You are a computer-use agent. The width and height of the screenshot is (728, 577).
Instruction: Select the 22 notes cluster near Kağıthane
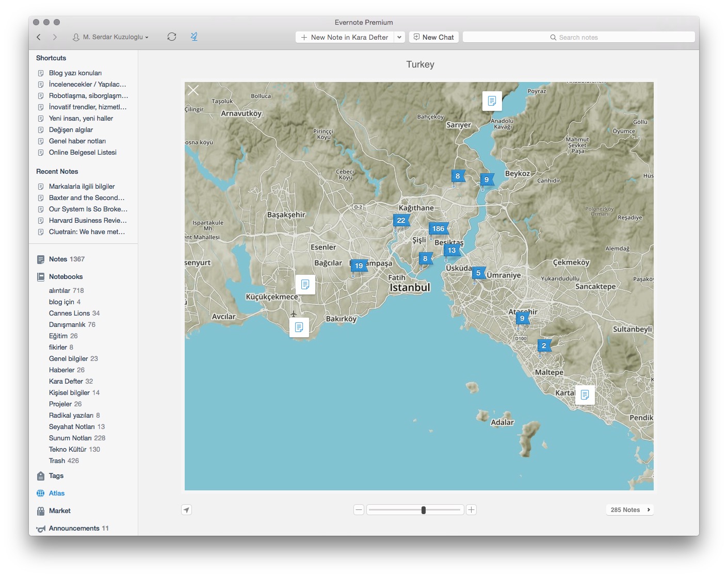coord(401,220)
